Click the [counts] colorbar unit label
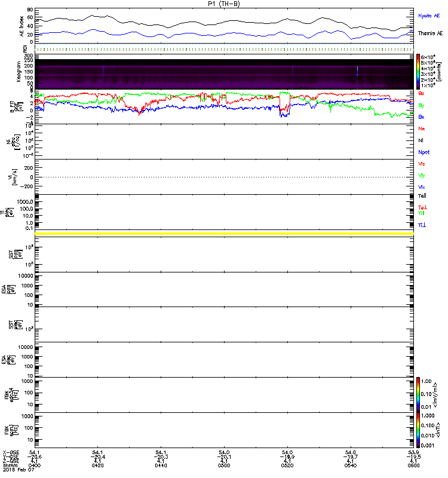 pyautogui.click(x=439, y=72)
